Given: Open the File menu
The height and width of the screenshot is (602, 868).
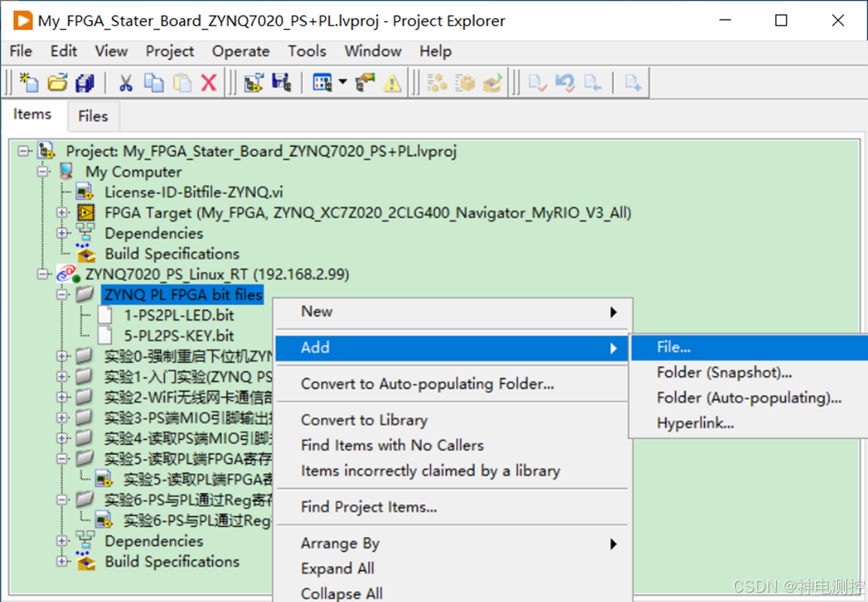Looking at the screenshot, I should click(x=20, y=51).
